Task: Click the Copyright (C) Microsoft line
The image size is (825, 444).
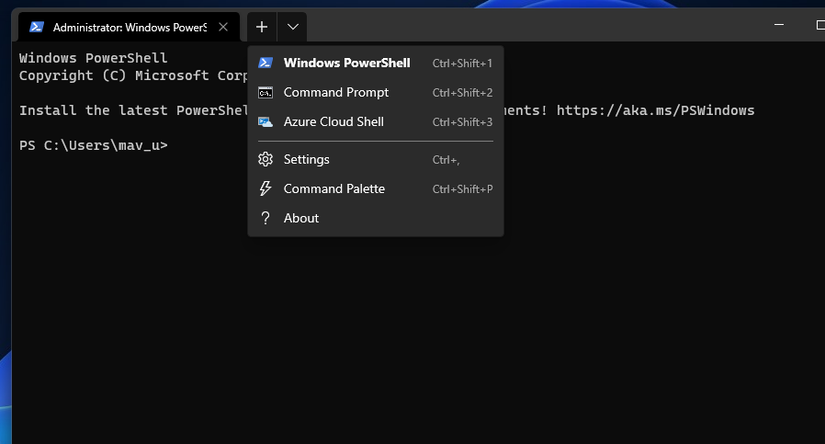Action: tap(133, 76)
